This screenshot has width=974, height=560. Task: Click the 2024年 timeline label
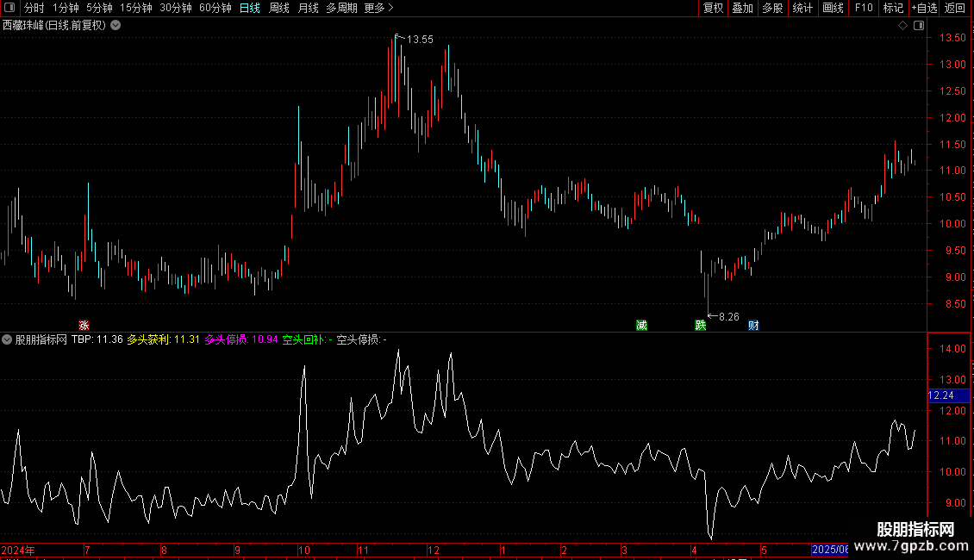pyautogui.click(x=18, y=550)
